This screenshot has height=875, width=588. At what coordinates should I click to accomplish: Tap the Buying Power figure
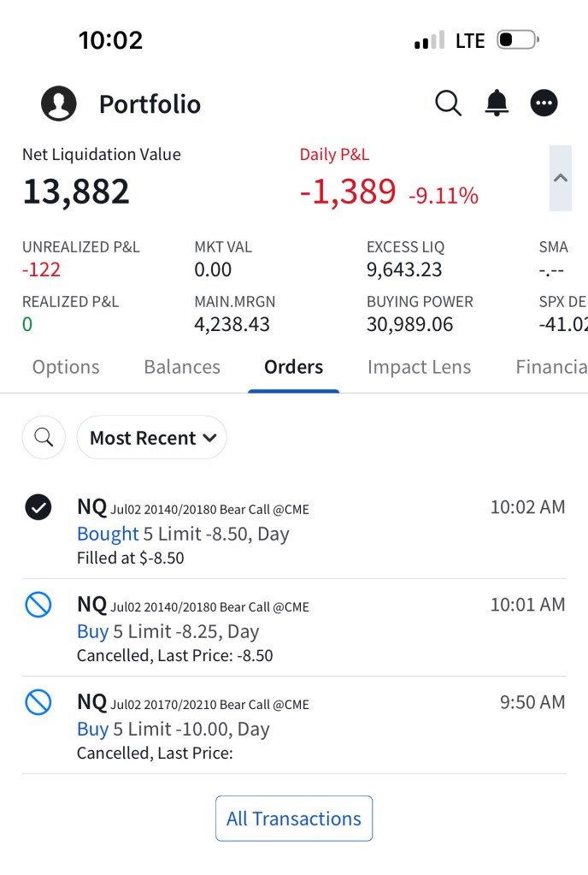point(409,325)
